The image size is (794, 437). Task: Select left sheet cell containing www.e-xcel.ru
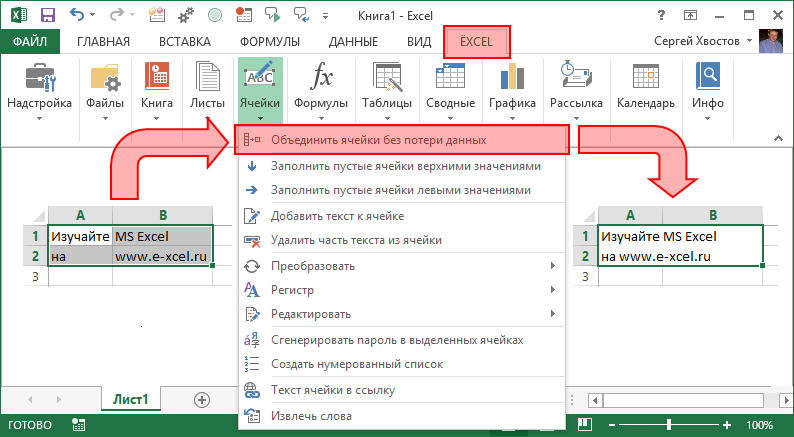(162, 256)
